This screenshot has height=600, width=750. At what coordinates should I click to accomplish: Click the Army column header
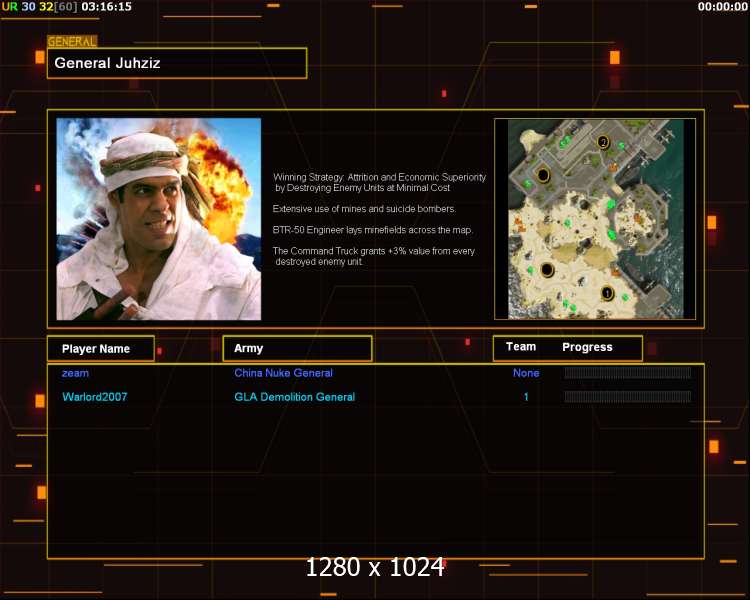pos(298,348)
